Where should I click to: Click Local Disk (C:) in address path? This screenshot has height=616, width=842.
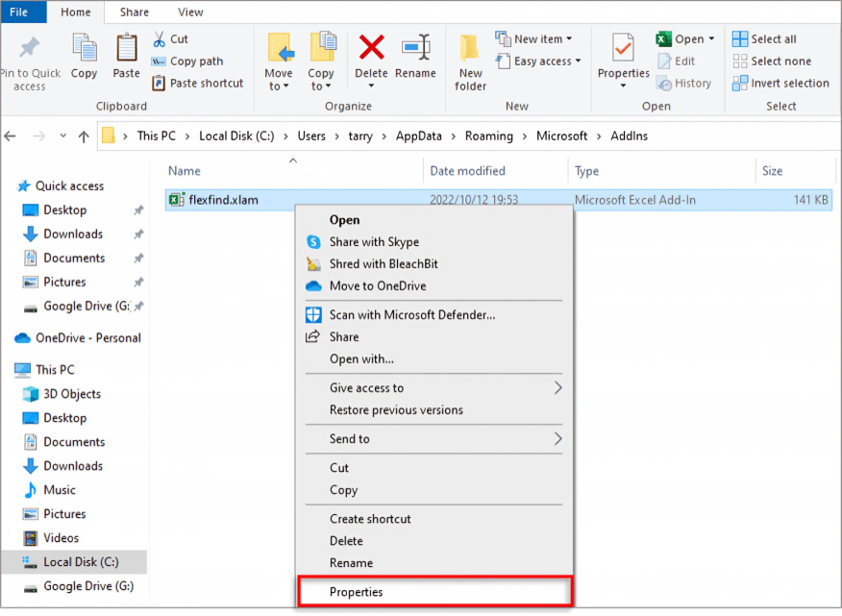pyautogui.click(x=236, y=136)
